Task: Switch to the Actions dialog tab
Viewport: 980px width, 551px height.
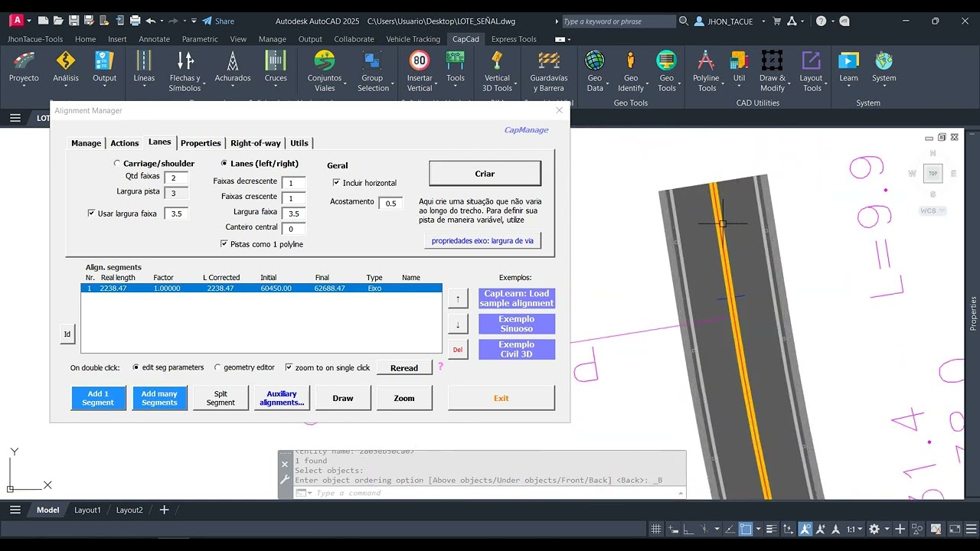Action: [125, 143]
